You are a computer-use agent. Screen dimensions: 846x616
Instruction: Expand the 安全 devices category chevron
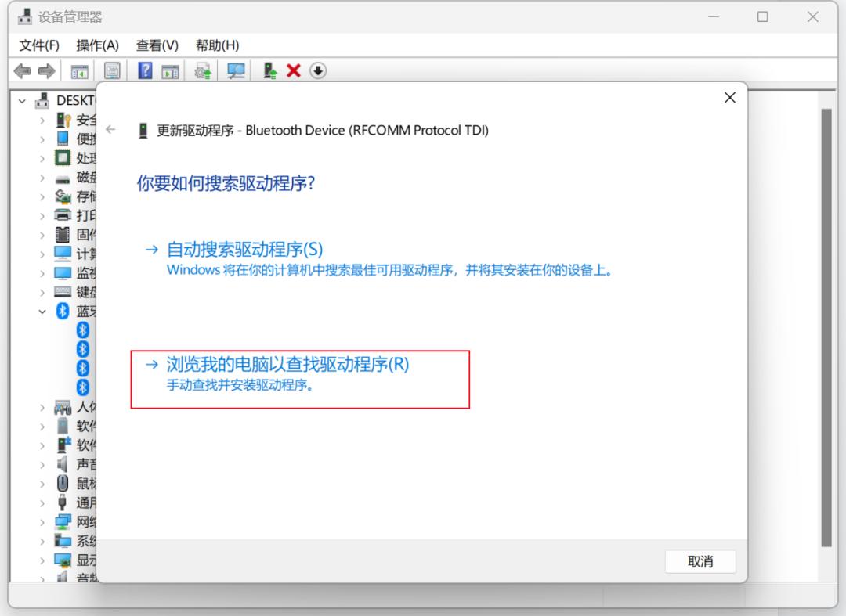42,121
